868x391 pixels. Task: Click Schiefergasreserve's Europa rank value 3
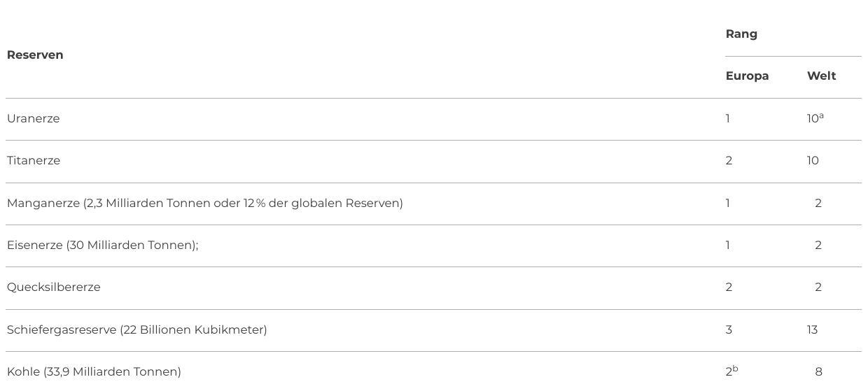coord(729,329)
